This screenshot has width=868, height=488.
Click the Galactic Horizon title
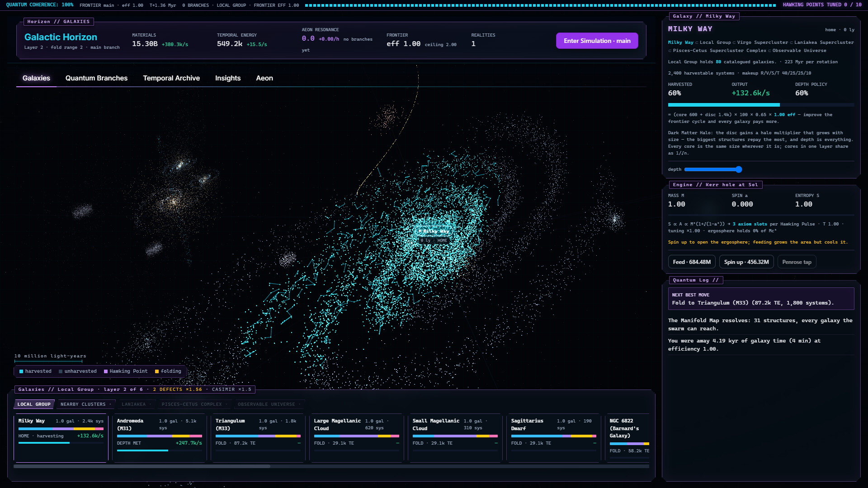tap(61, 37)
